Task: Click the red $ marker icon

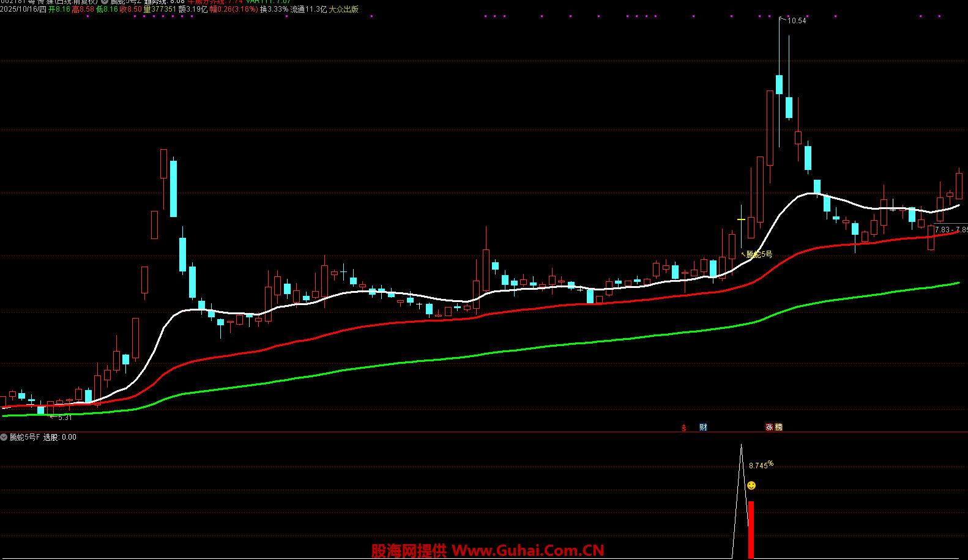Action: (x=683, y=427)
